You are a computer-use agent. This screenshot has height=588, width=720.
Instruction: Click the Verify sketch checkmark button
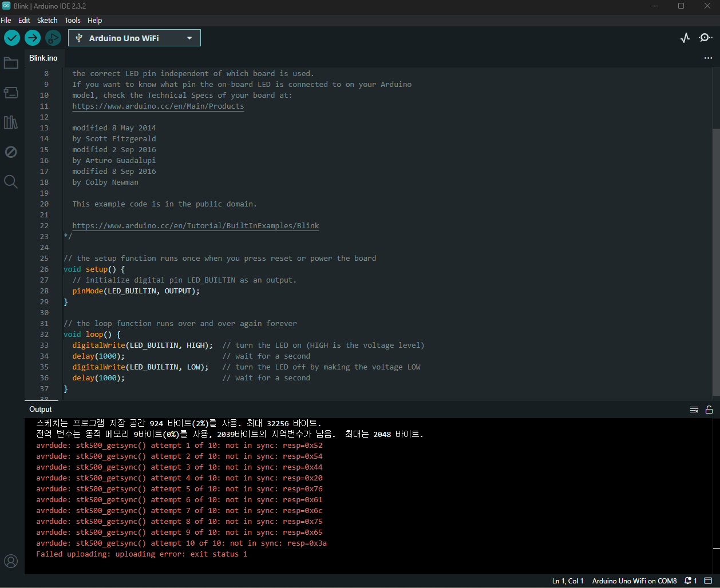point(12,38)
